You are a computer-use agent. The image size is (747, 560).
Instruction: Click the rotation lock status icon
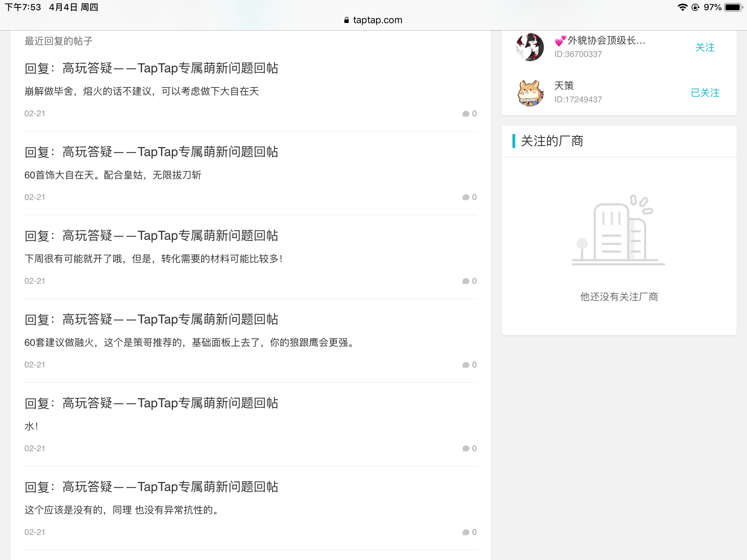tap(695, 7)
